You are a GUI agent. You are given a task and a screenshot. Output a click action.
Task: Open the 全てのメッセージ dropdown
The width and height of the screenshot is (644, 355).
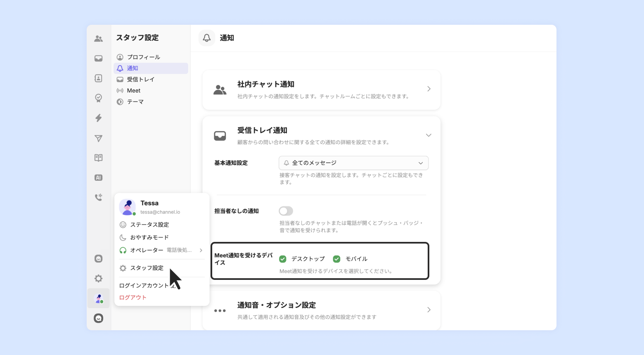pyautogui.click(x=354, y=163)
